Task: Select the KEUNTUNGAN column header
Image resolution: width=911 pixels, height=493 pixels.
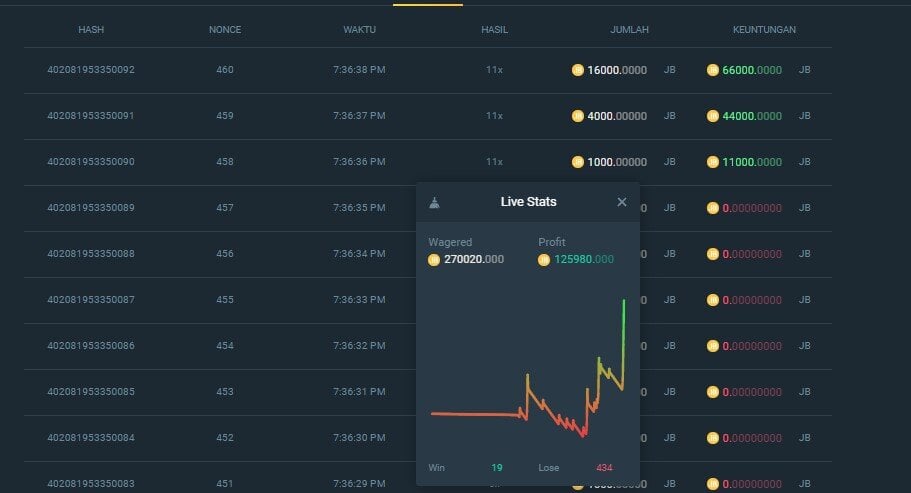Action: coord(764,30)
